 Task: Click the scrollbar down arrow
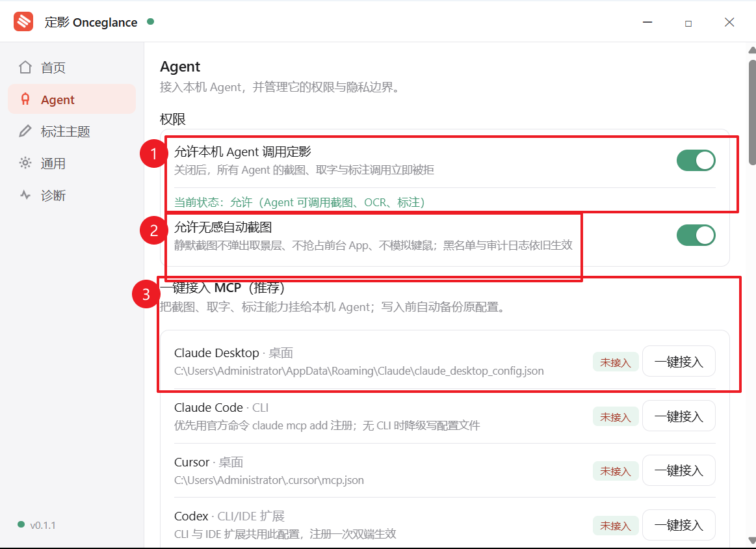752,541
